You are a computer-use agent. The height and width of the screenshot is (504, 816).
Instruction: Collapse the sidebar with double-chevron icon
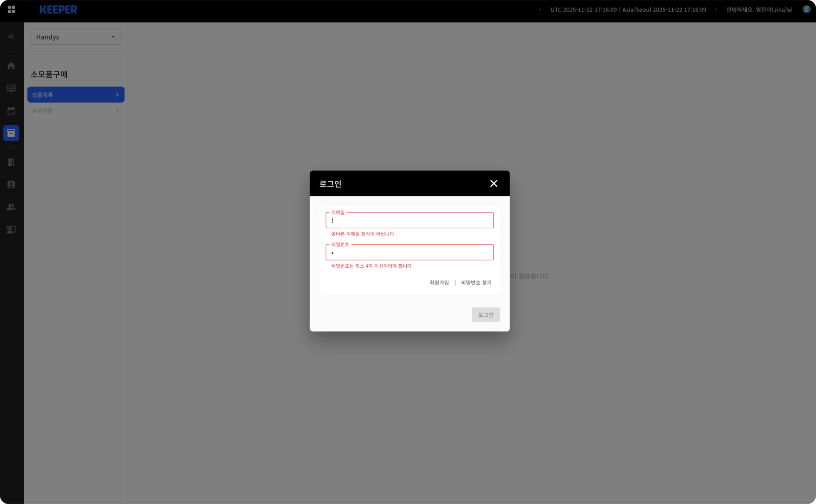[11, 37]
